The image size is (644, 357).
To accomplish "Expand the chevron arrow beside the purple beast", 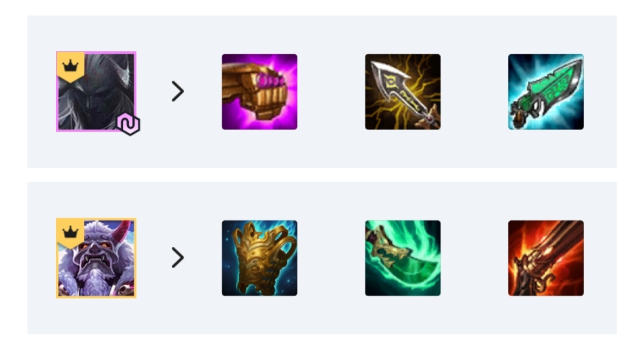I will 178,258.
